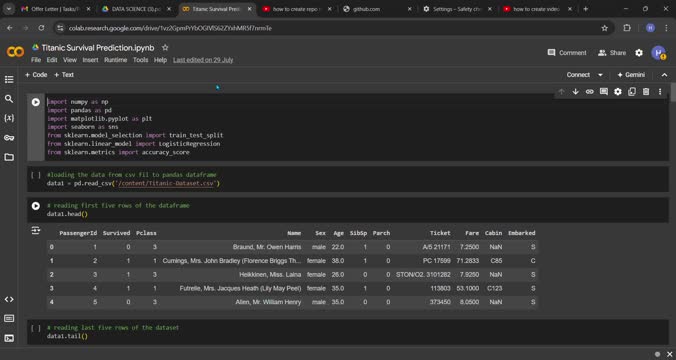Go back in browser history
Viewport: 676px width, 360px height.
(9, 28)
